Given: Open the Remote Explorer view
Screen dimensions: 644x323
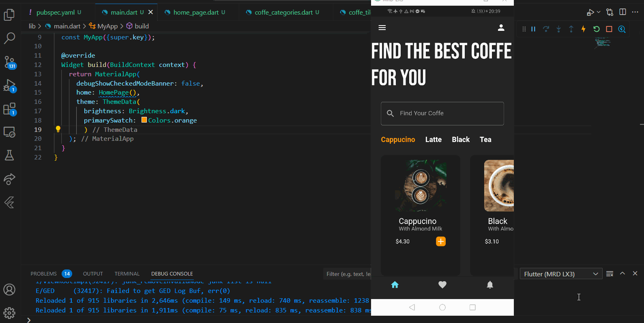Looking at the screenshot, I should (x=9, y=132).
